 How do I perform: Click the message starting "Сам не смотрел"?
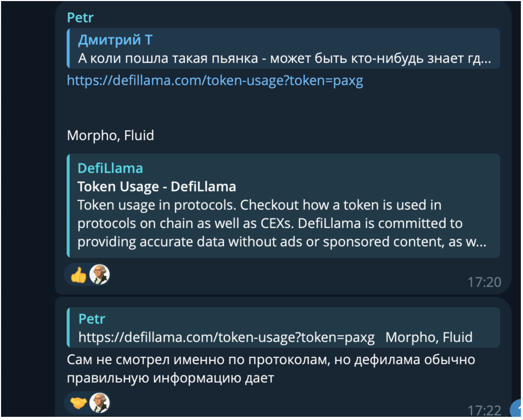[x=271, y=360]
